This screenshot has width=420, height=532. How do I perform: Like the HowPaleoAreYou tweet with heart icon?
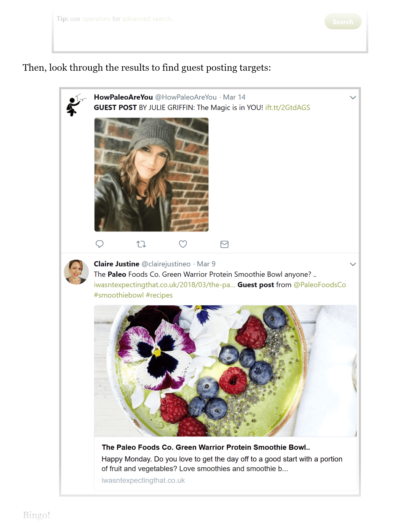coord(183,244)
